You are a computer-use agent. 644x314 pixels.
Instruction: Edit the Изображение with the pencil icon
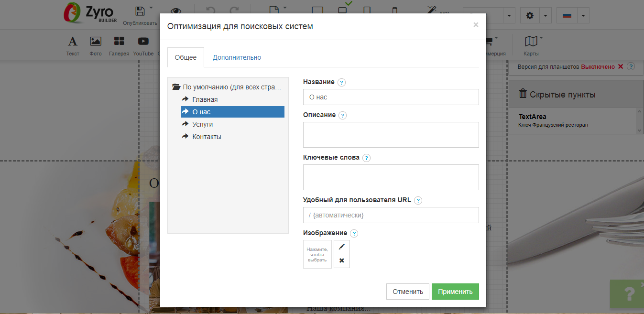click(341, 246)
